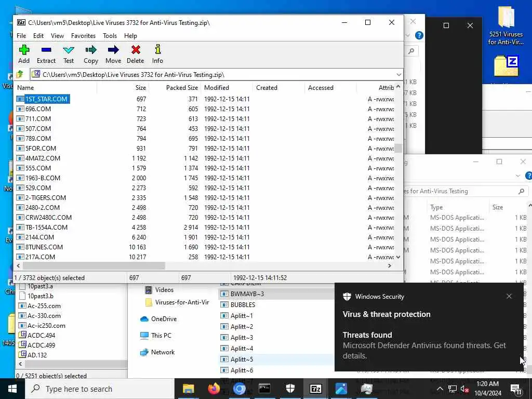Open the Viruses-for-Anti-Vir folder in sidebar
The width and height of the screenshot is (532, 399).
[x=177, y=302]
